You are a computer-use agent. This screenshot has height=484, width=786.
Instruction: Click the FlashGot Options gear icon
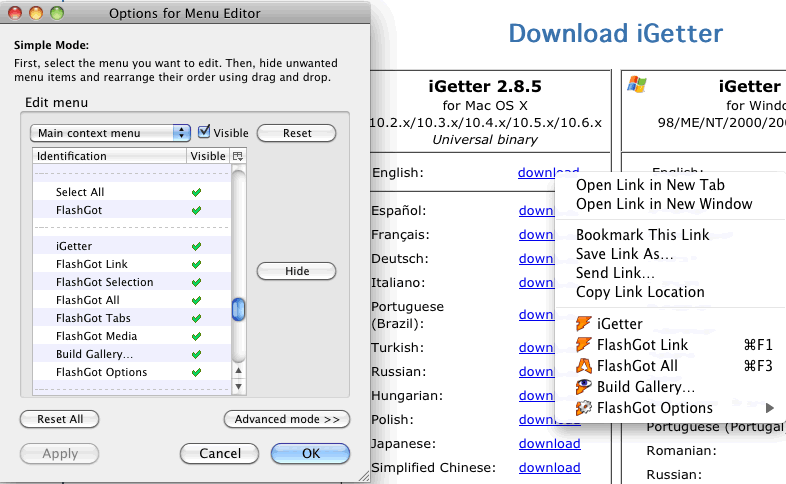(x=583, y=408)
